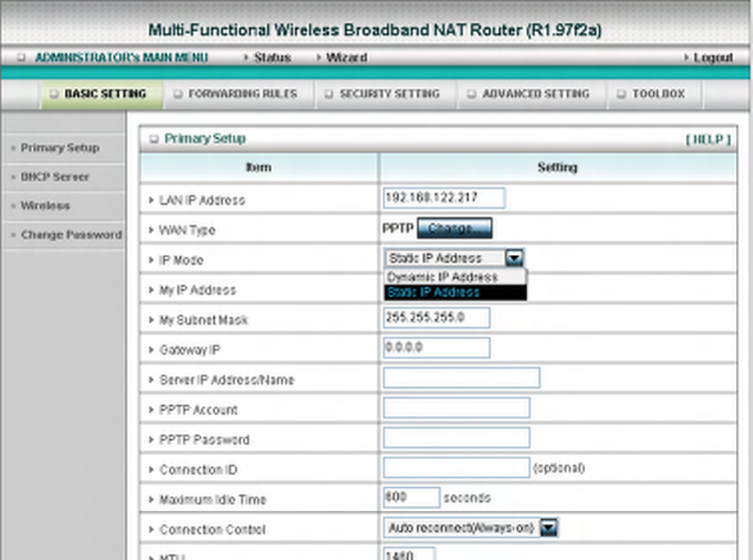
Task: Open the IP Mode dropdown arrow
Action: point(514,259)
